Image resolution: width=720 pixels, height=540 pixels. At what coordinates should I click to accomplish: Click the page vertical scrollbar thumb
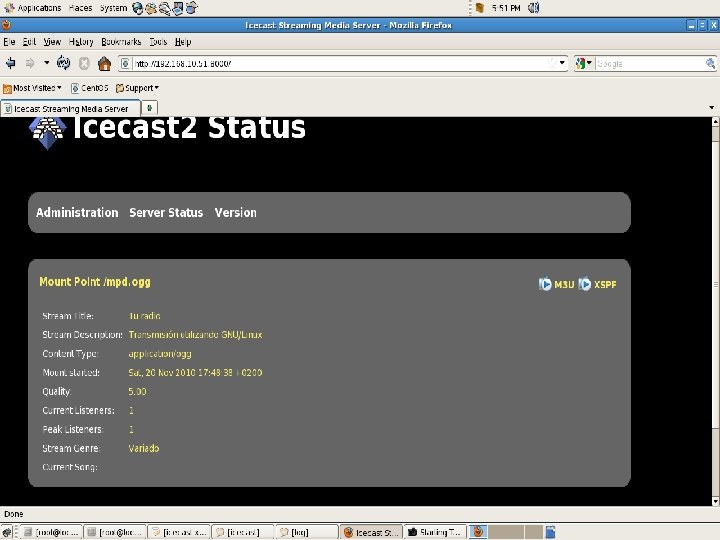pyautogui.click(x=715, y=285)
